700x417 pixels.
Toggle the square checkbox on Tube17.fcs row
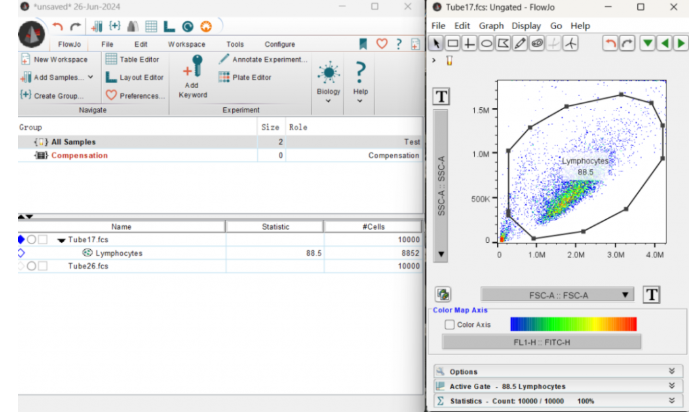(43, 240)
